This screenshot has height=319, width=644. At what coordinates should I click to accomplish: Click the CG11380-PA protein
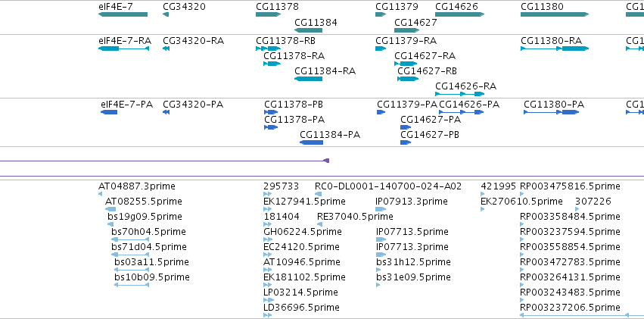coord(551,112)
